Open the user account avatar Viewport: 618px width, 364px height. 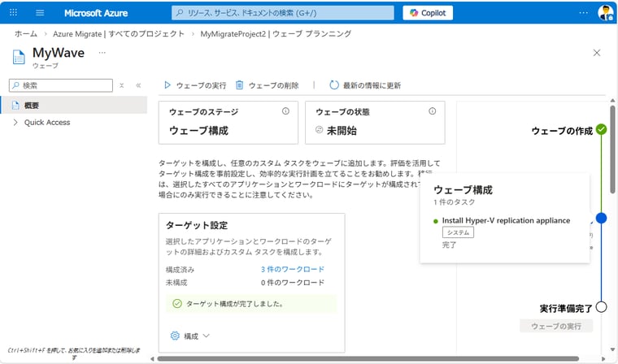605,13
